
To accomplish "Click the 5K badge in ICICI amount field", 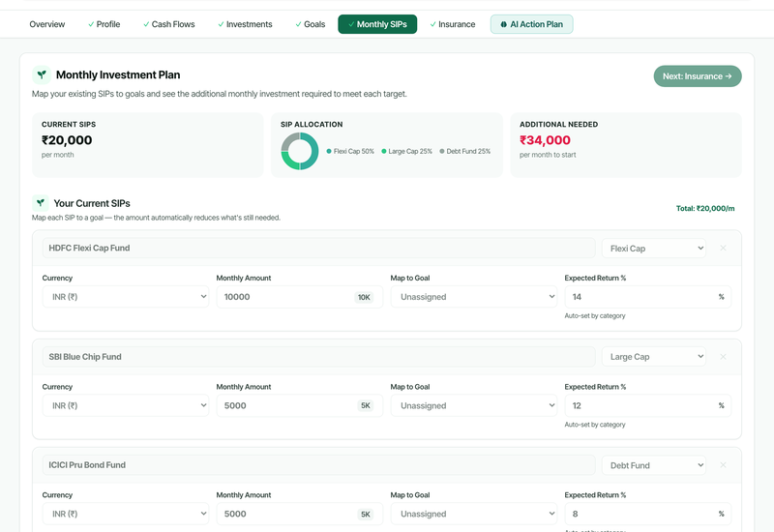I will coord(366,515).
